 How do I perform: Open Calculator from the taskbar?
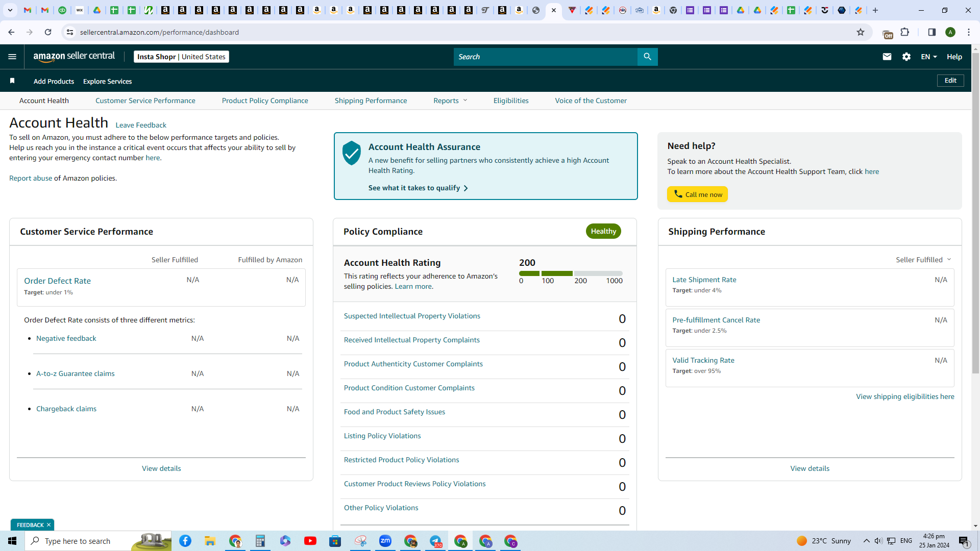click(260, 541)
